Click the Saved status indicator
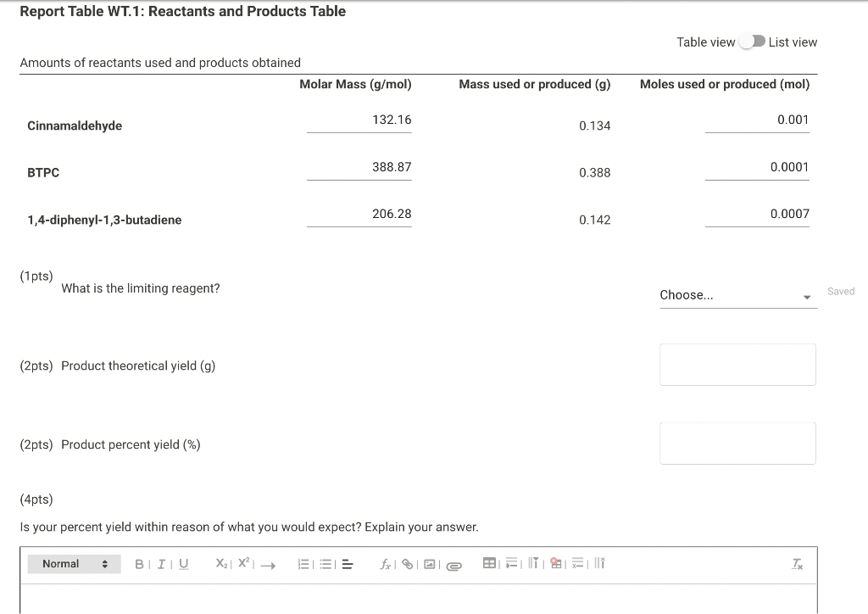Viewport: 868px width, 614px height. pos(841,291)
